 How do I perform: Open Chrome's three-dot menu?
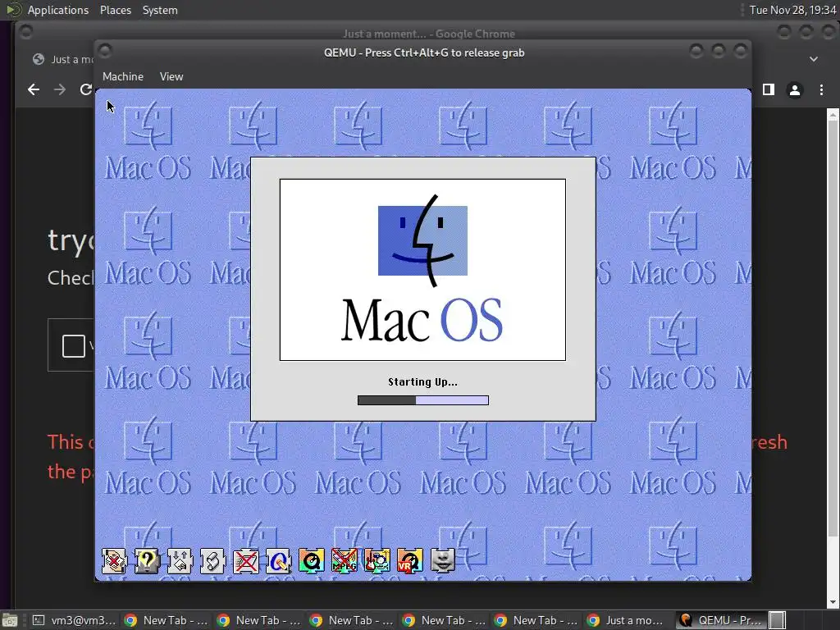pyautogui.click(x=821, y=90)
